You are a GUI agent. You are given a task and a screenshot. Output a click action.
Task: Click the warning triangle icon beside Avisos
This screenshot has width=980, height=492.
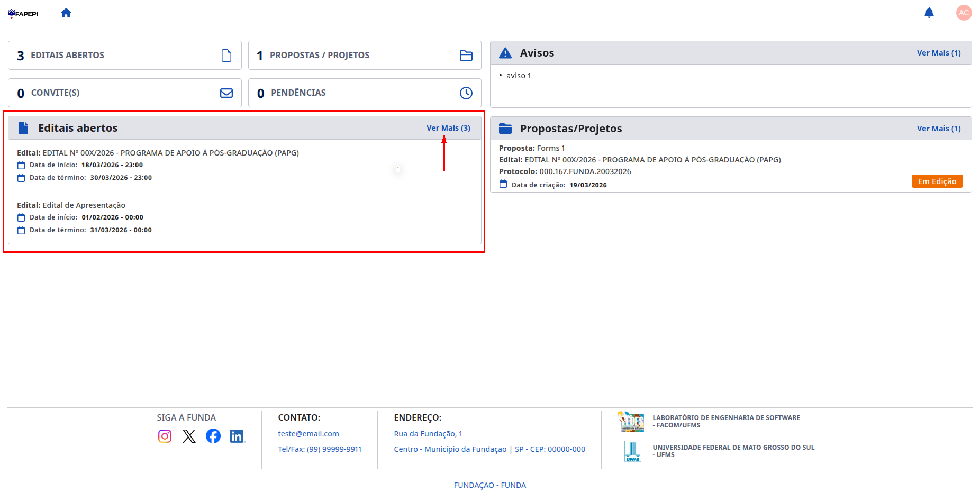click(x=505, y=53)
